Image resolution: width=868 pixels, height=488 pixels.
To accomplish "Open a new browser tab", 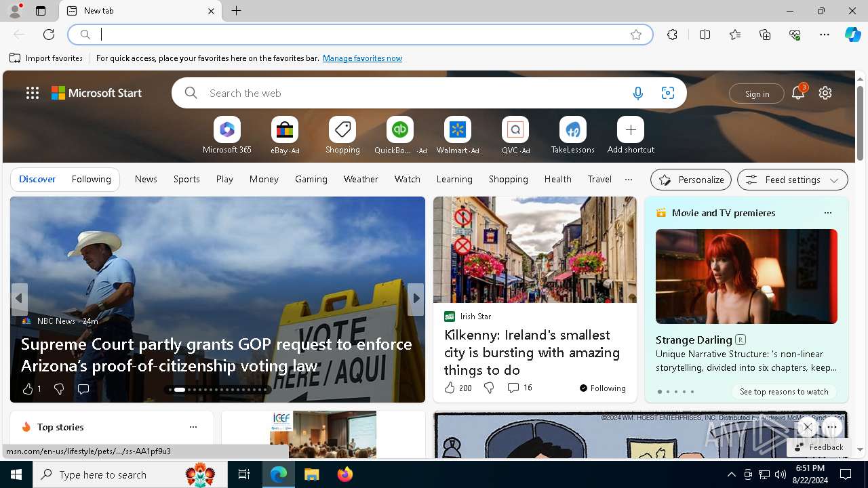I will coord(236,11).
